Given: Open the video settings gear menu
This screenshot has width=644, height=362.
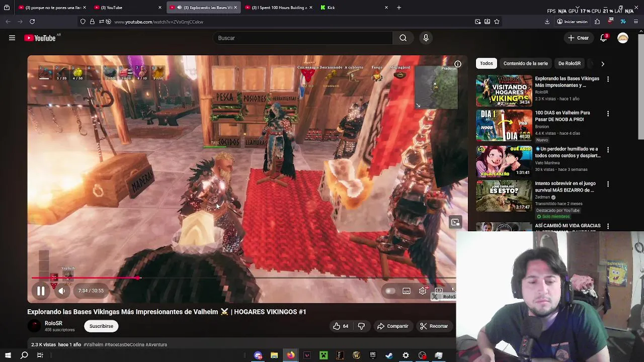Looking at the screenshot, I should (x=423, y=291).
